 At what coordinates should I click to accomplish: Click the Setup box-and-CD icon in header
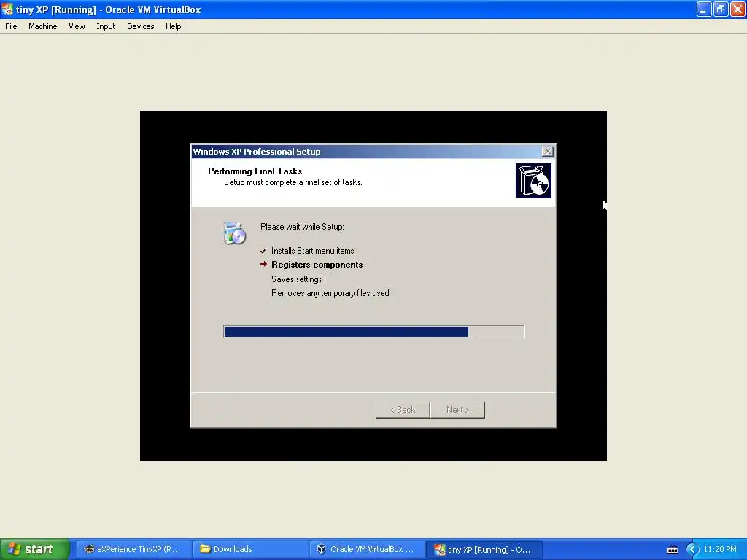pyautogui.click(x=533, y=181)
